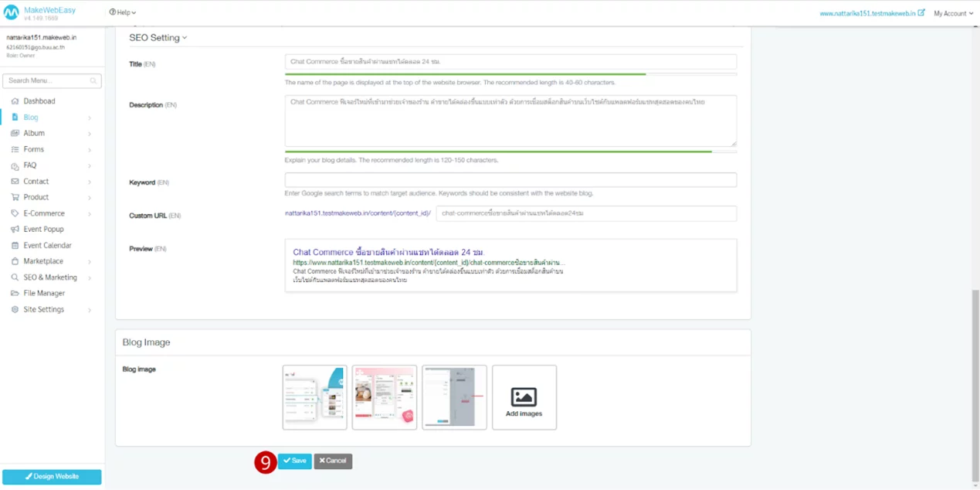Screen dimensions: 980x490
Task: Select the Blog document icon in sidebar
Action: (x=15, y=117)
